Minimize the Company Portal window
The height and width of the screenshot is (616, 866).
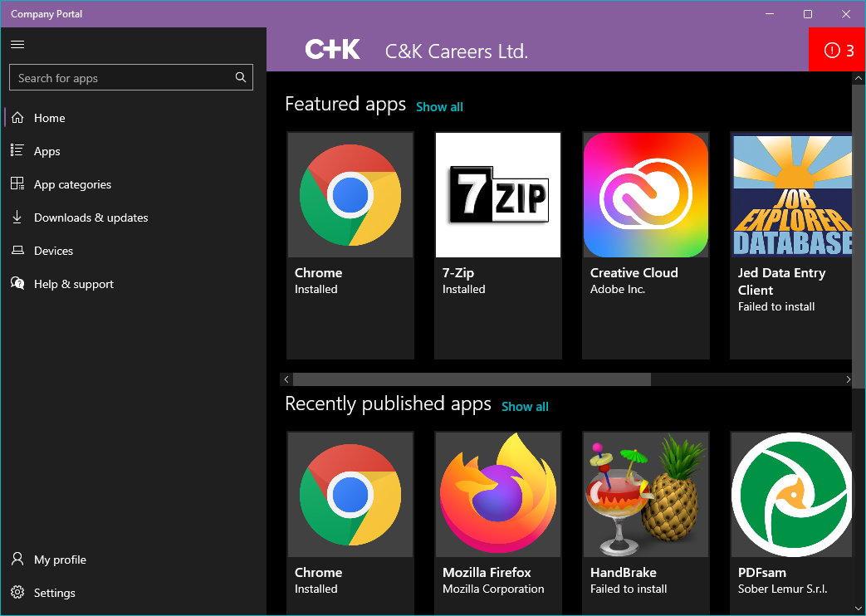tap(770, 14)
